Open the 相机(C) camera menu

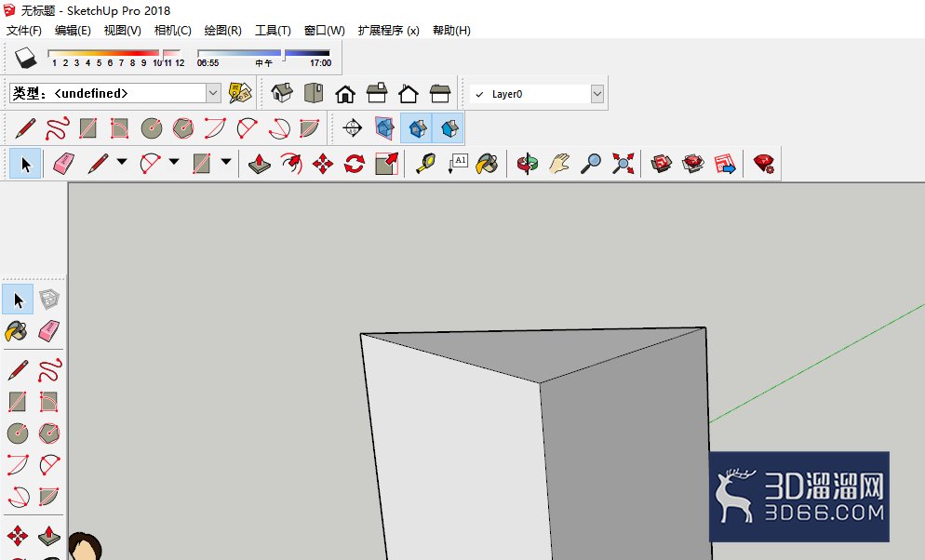(x=172, y=30)
